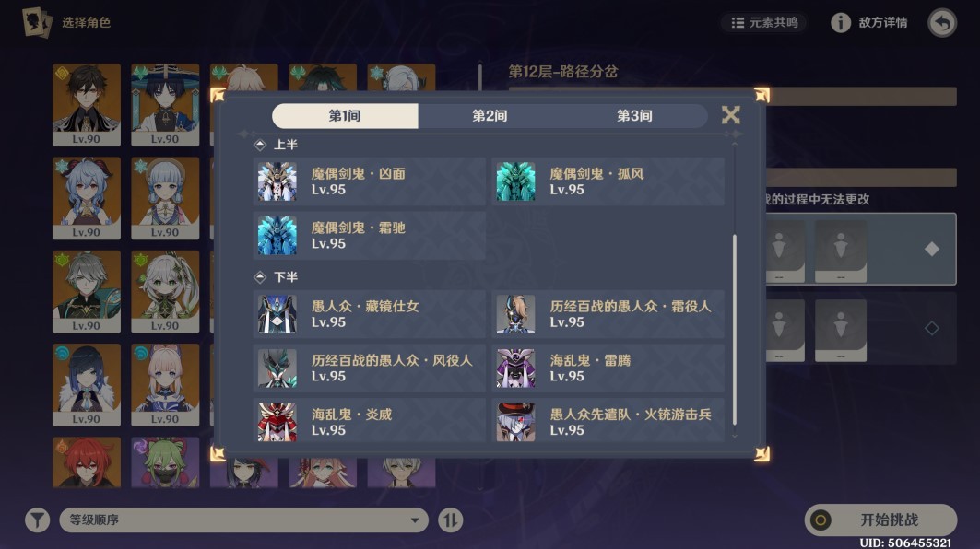The image size is (980, 549).
Task: Click the 愚人众·藏镜仕女 enemy icon
Action: coord(277,314)
